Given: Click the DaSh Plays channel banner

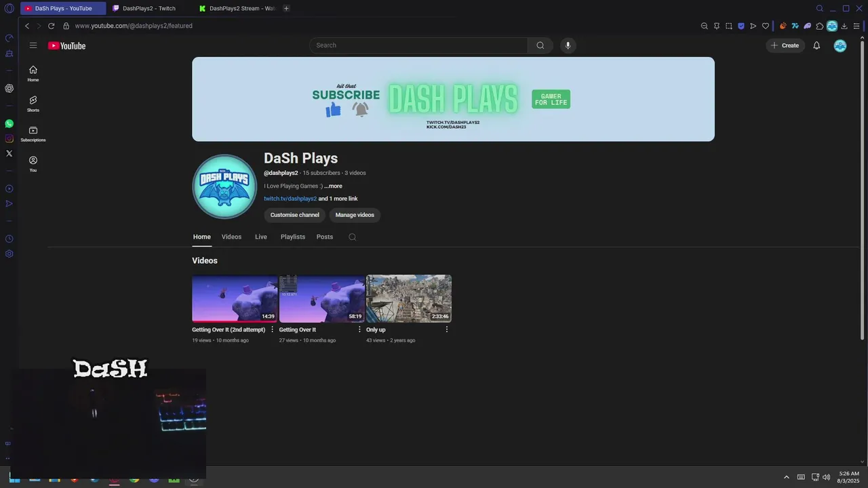Looking at the screenshot, I should coord(453,99).
